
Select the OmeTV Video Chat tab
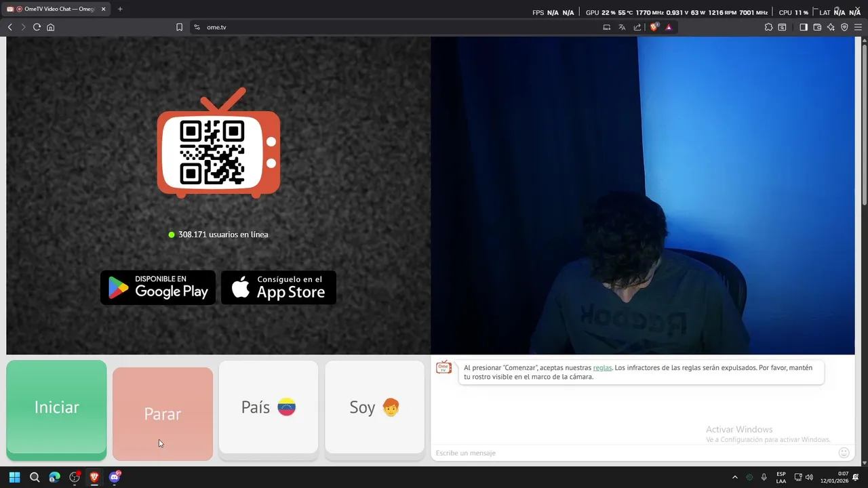(56, 9)
